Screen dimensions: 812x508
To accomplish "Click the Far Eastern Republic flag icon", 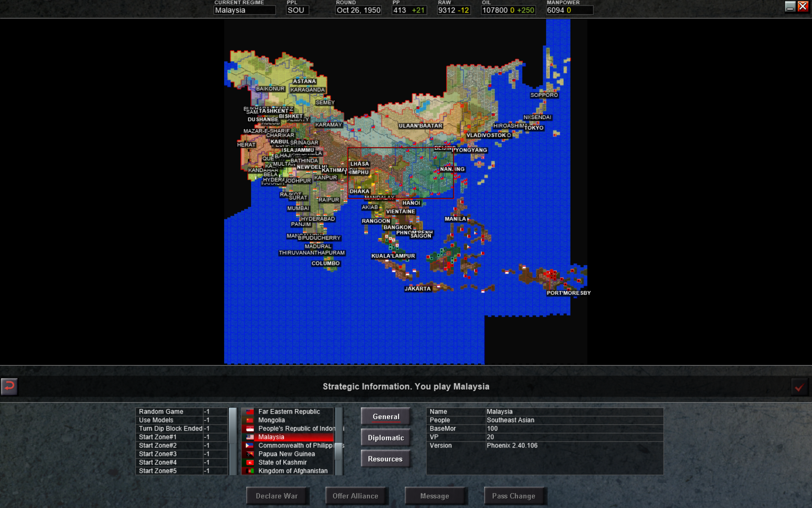I will 250,411.
